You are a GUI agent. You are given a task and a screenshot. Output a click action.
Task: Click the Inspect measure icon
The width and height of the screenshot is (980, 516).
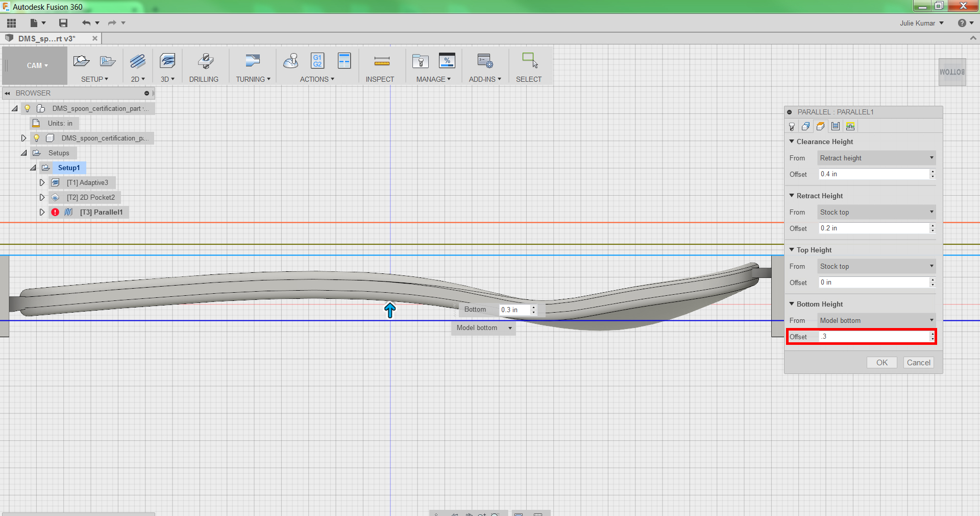[382, 62]
